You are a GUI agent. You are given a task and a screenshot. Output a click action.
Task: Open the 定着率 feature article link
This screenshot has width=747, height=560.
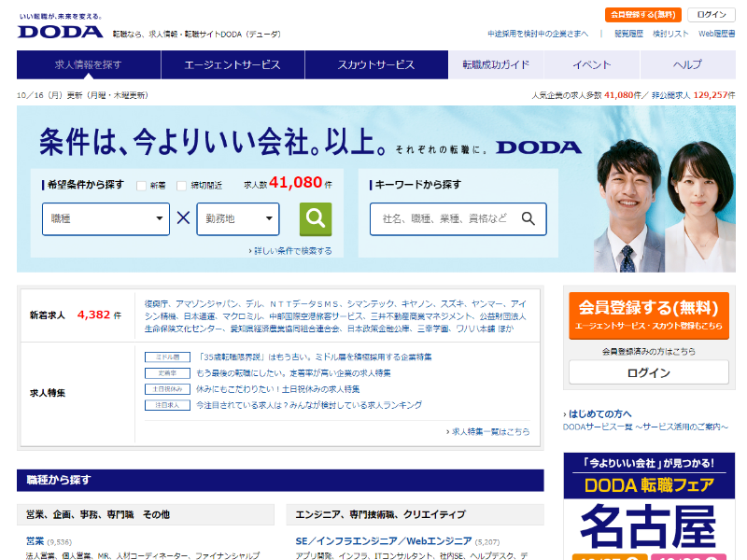point(293,373)
